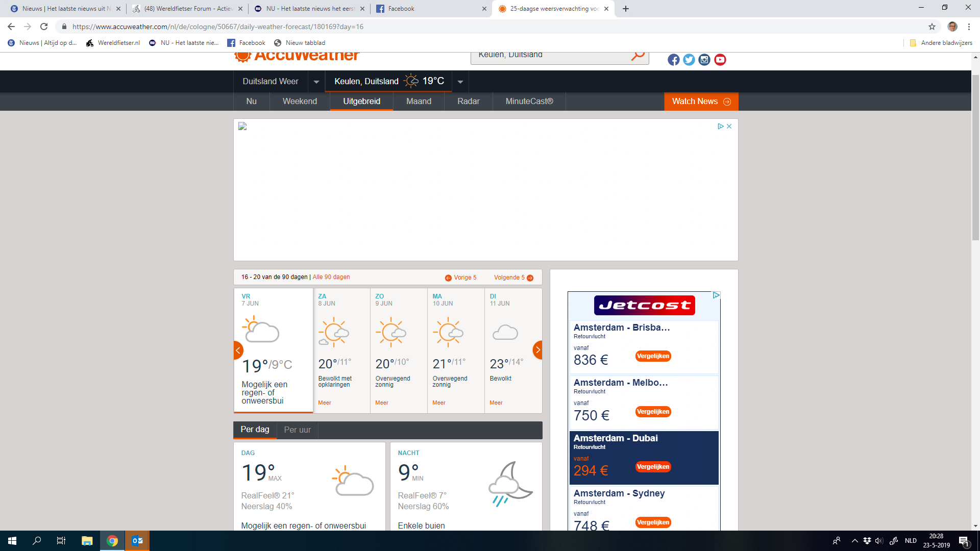Click the right forecast carousel arrow

click(x=537, y=350)
